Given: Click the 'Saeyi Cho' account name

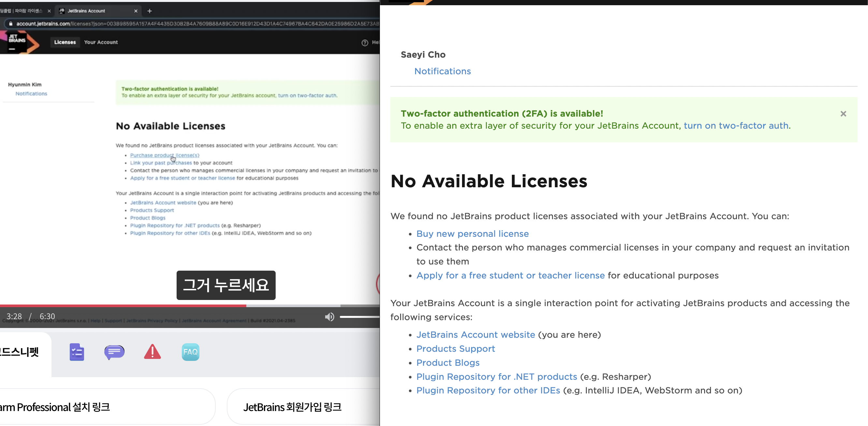Looking at the screenshot, I should point(423,55).
